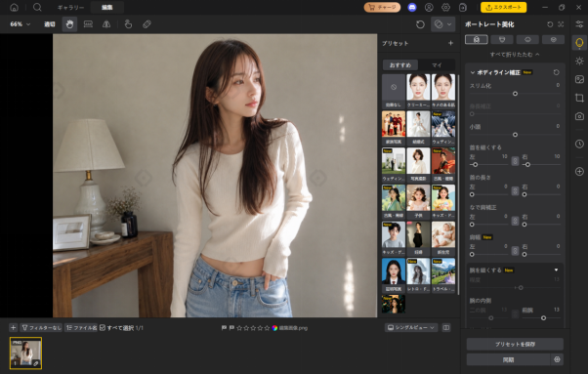Click the document import icon in title bar

click(463, 7)
